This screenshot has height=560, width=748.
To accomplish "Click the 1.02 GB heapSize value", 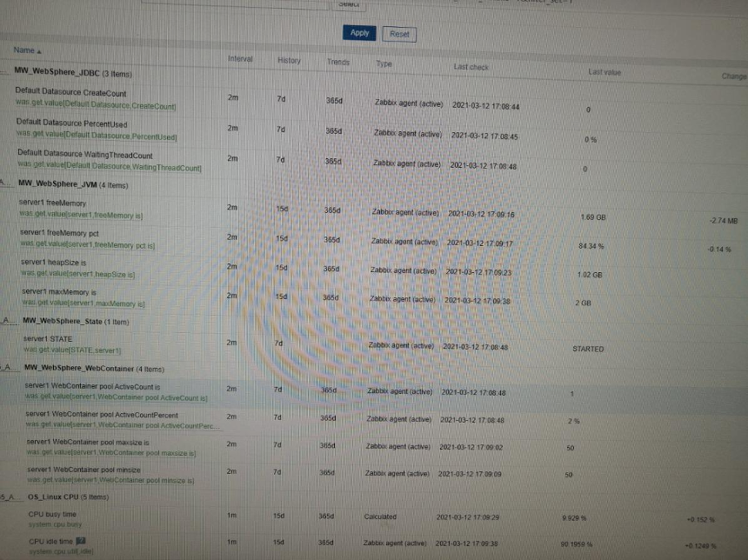I will (x=590, y=275).
